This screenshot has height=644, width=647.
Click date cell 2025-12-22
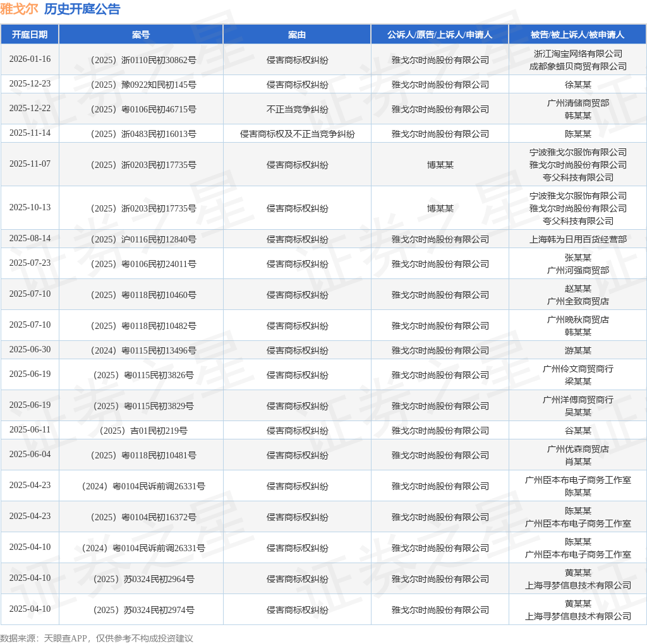[30, 109]
